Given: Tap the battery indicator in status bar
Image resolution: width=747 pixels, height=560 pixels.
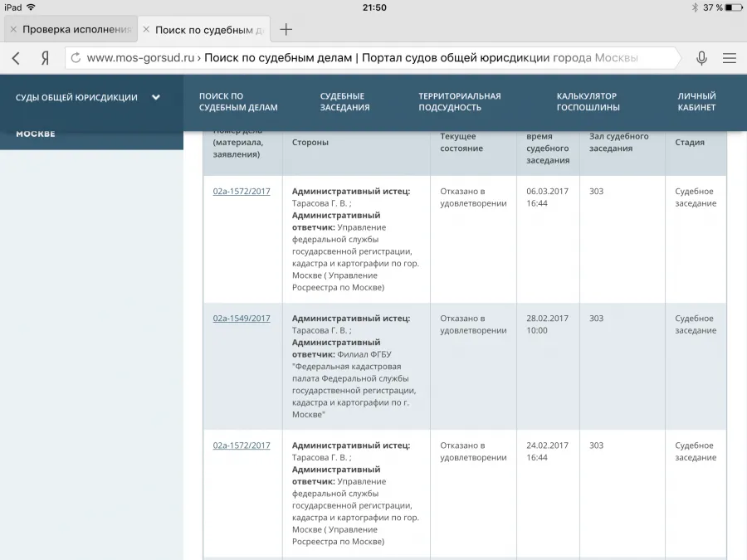Looking at the screenshot, I should [x=734, y=7].
